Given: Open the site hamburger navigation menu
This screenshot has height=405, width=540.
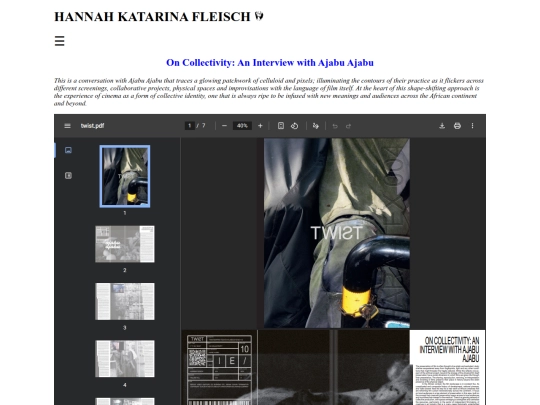Looking at the screenshot, I should 60,41.
